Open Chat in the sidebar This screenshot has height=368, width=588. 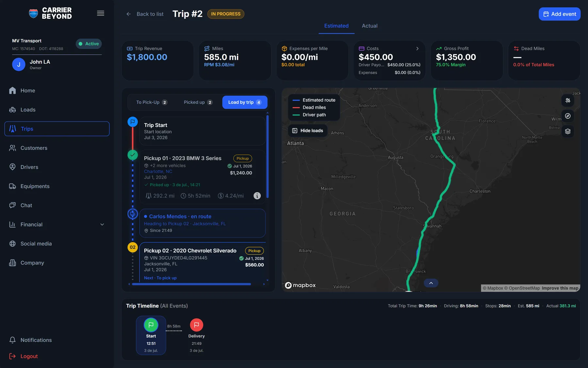pyautogui.click(x=57, y=205)
